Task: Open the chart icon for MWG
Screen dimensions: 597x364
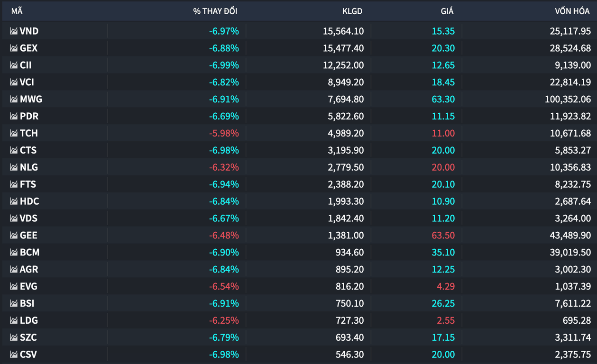Action: point(14,100)
